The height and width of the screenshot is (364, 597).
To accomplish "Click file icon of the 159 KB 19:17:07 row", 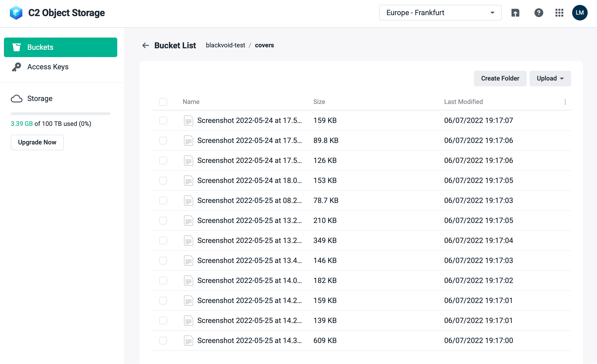I will coord(188,121).
